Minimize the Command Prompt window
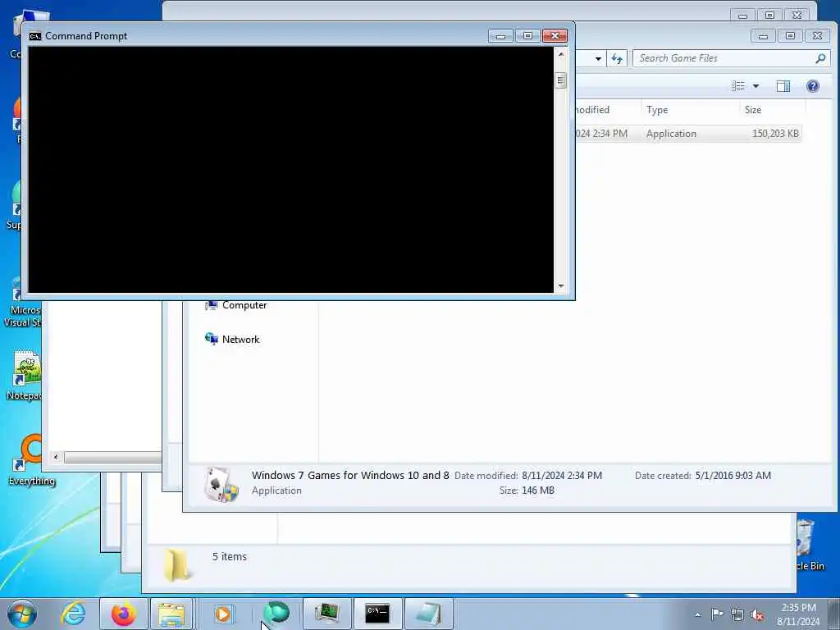Screen dimensions: 840x630 click(x=501, y=36)
